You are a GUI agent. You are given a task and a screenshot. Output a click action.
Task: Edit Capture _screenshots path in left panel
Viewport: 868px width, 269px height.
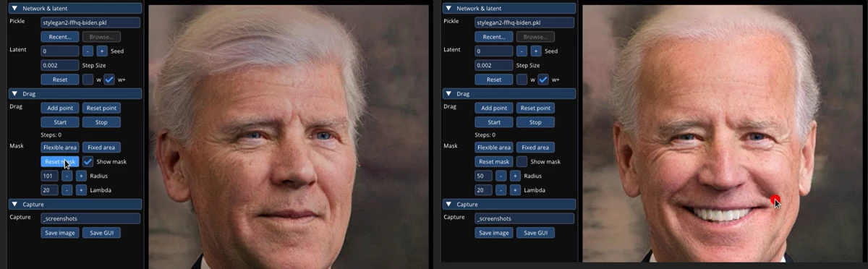pyautogui.click(x=90, y=218)
